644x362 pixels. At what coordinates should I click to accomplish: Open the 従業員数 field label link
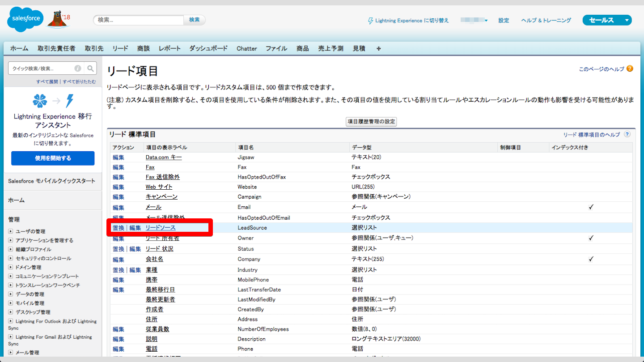(157, 329)
